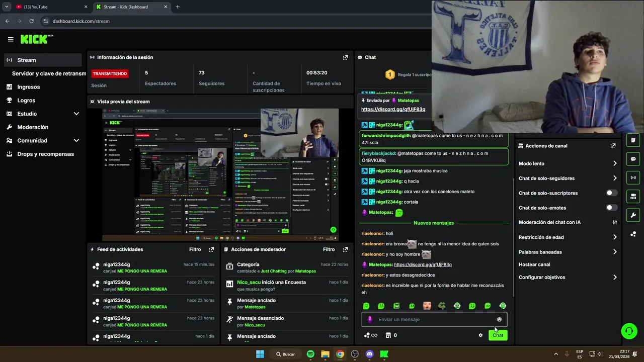Click the activity feed icon in right rail
Viewport: 644px width, 362px height.
point(633,140)
